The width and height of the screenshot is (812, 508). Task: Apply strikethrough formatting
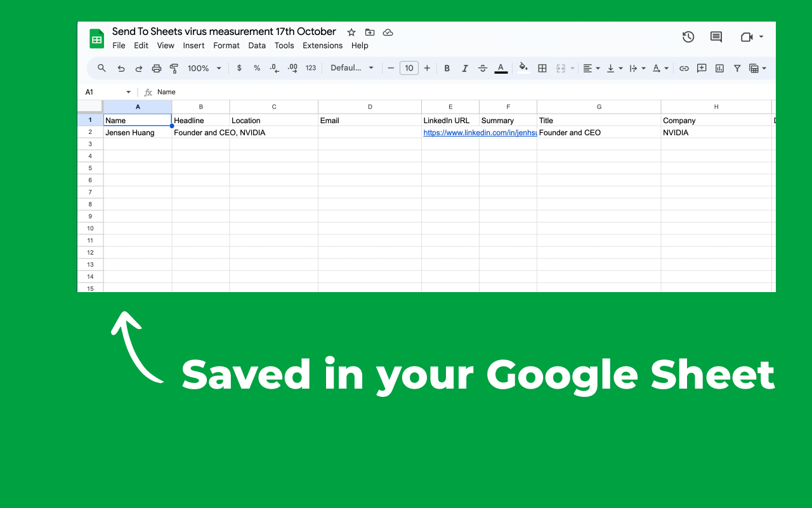click(x=483, y=68)
